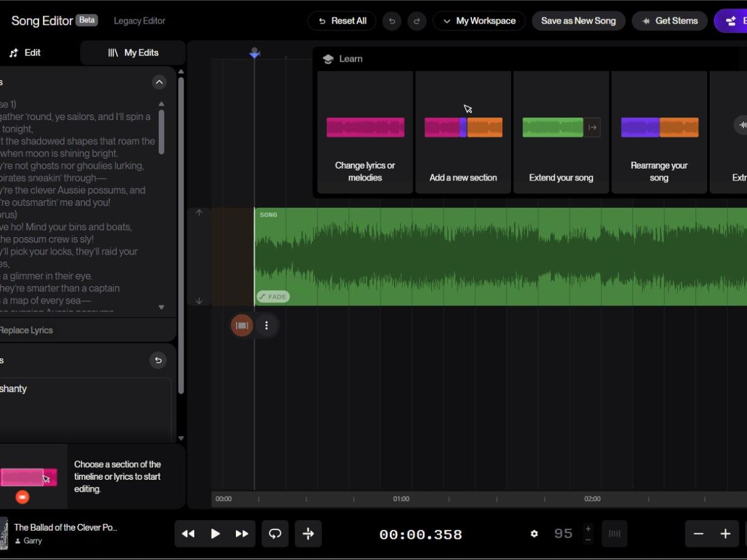Toggle the follow-playhead control in the transport bar
This screenshot has height=560, width=747.
[309, 533]
